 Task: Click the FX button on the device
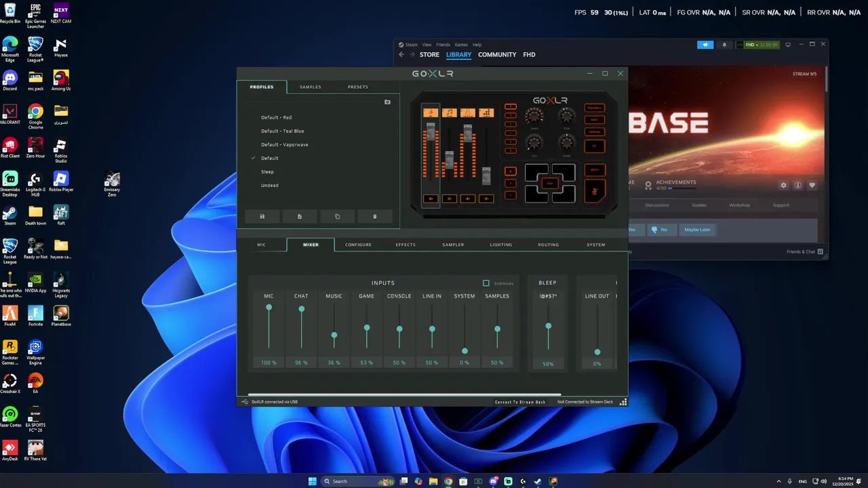pos(595,146)
